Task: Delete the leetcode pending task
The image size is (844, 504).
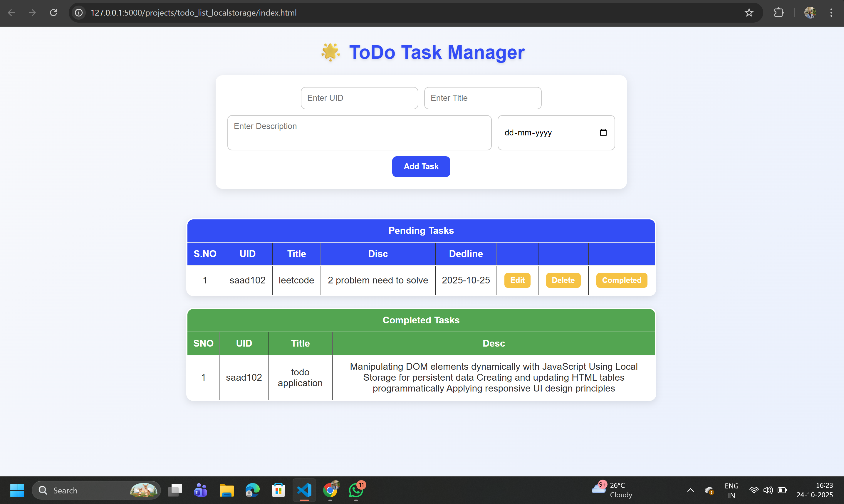Action: point(563,280)
